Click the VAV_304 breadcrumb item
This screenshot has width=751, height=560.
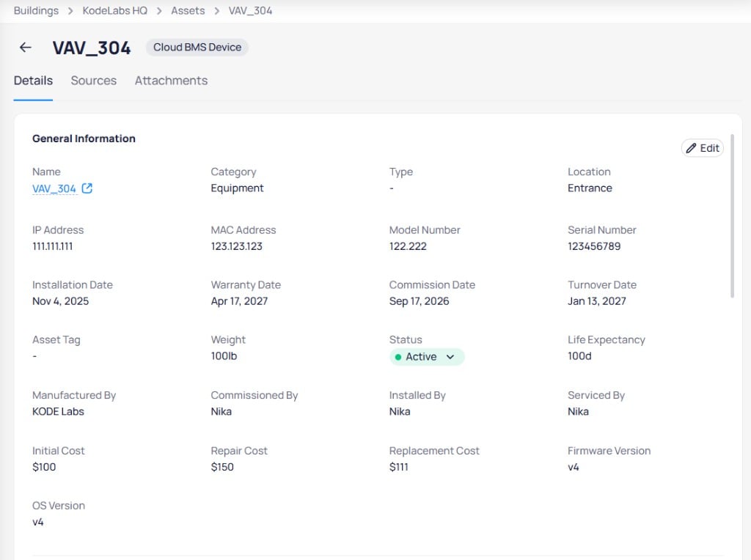point(250,10)
